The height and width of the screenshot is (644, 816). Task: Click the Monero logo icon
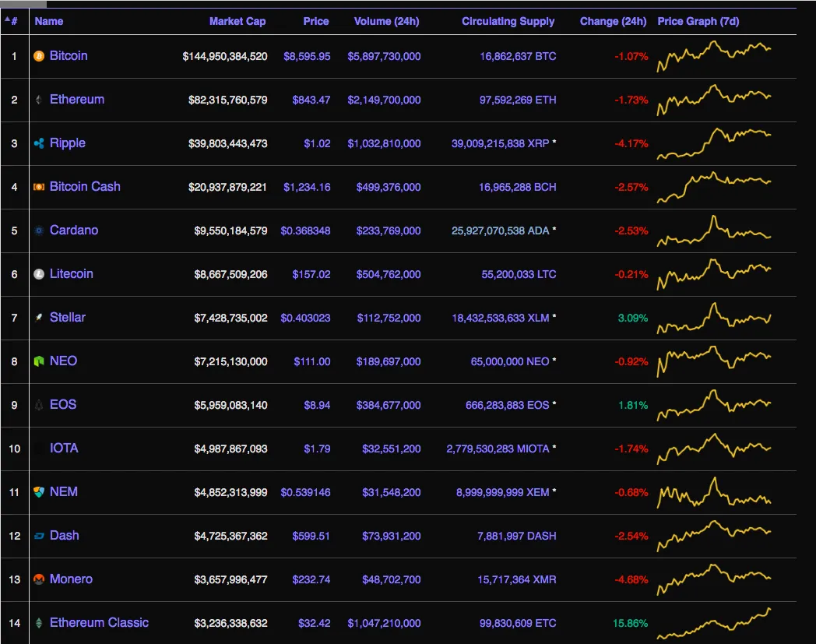(x=39, y=579)
